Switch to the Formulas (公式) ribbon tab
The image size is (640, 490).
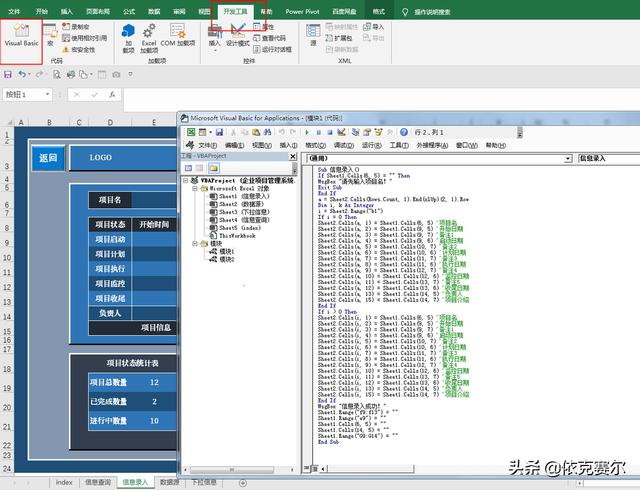click(x=129, y=11)
